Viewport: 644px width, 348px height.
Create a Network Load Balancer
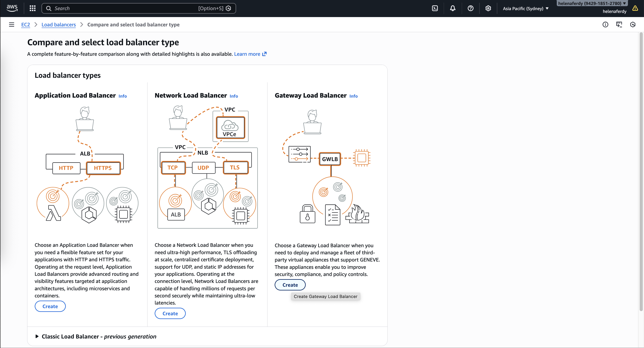170,313
